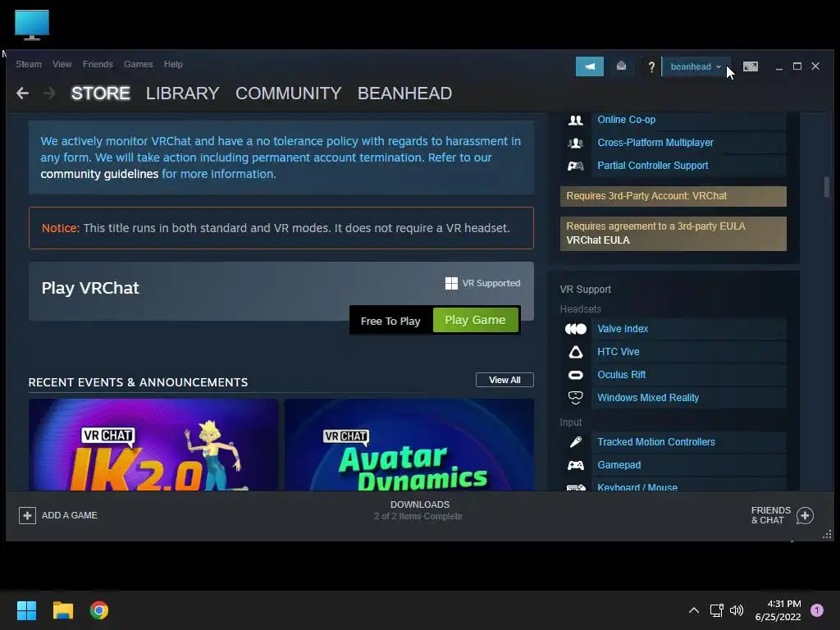Click the Steam announcements megaphone icon
The image size is (840, 630).
tap(589, 66)
